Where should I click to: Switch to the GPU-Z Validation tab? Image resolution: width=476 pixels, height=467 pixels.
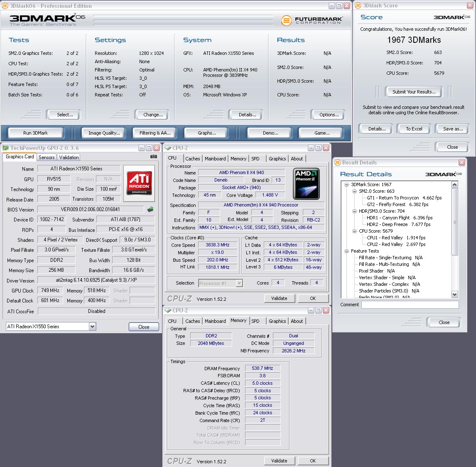point(69,157)
